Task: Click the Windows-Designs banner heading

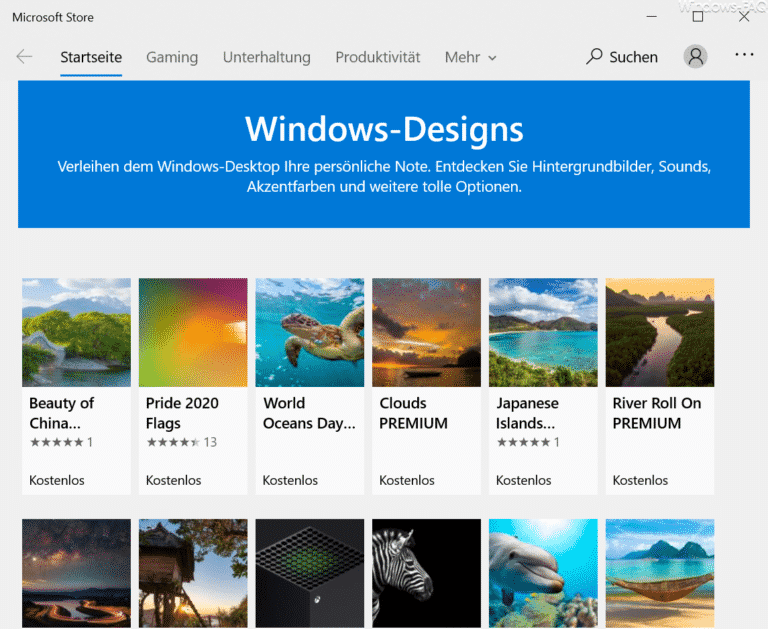Action: [x=384, y=129]
